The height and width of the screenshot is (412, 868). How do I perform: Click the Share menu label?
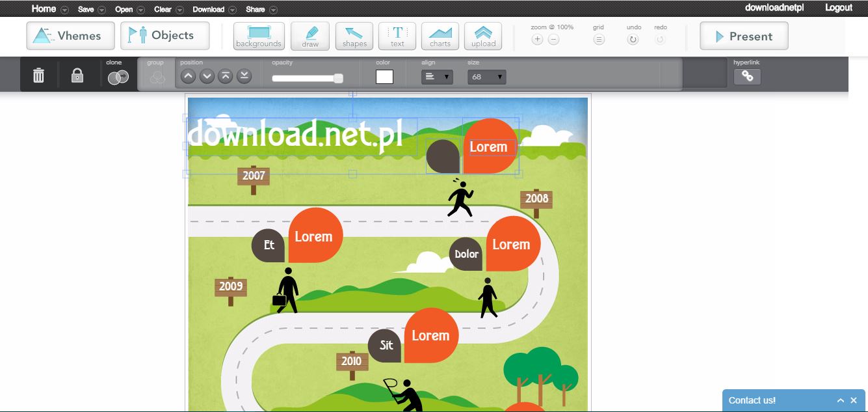256,10
